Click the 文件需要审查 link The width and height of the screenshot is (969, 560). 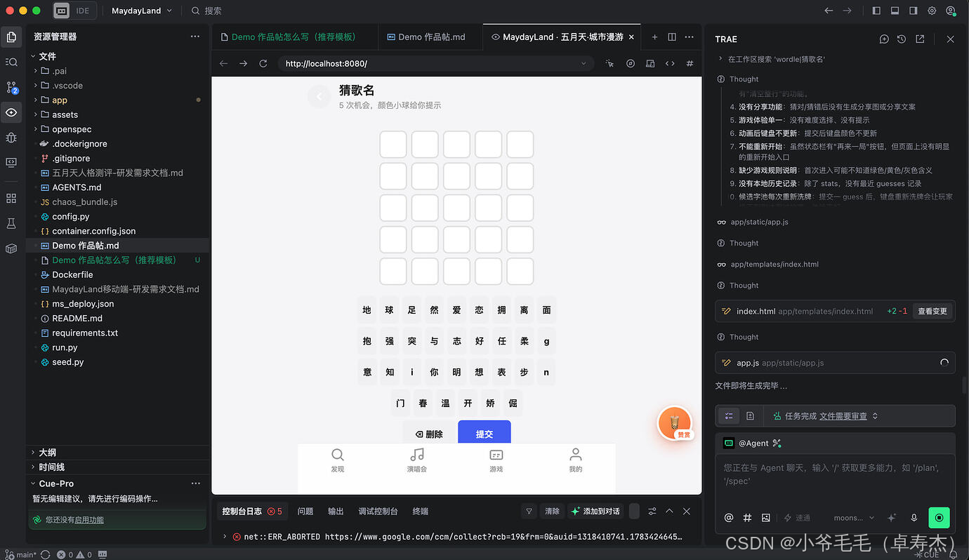[843, 416]
